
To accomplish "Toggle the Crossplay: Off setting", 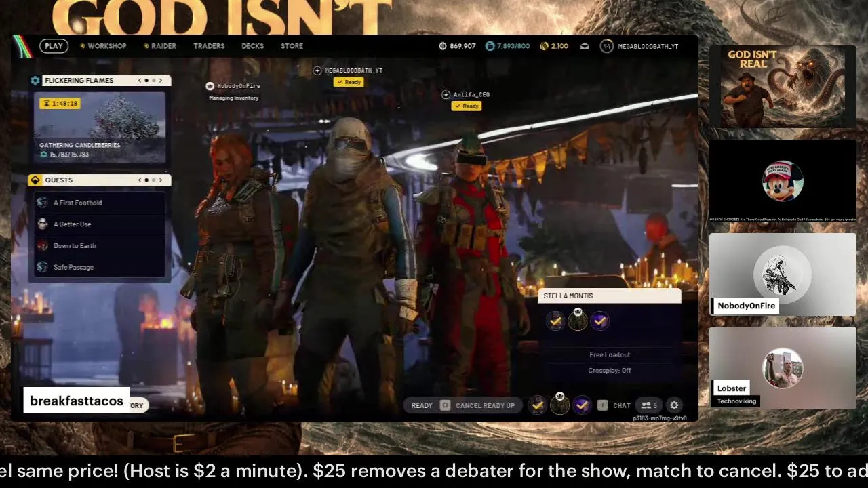I will [610, 371].
